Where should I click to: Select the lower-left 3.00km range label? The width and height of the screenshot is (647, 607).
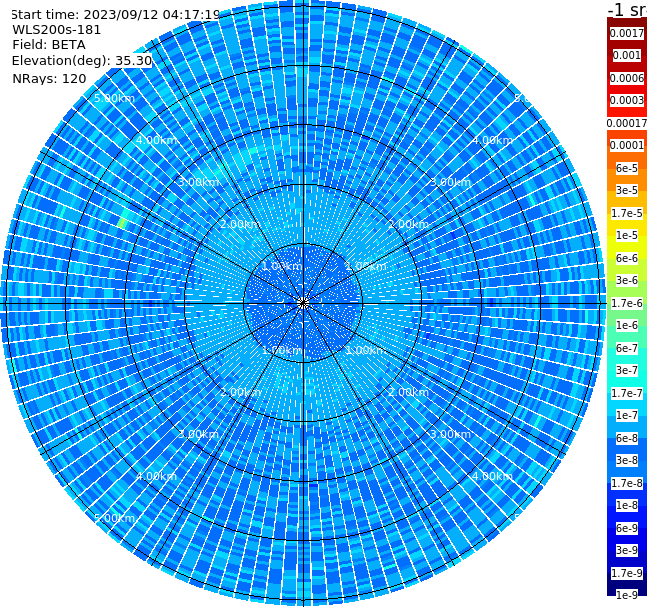click(198, 434)
